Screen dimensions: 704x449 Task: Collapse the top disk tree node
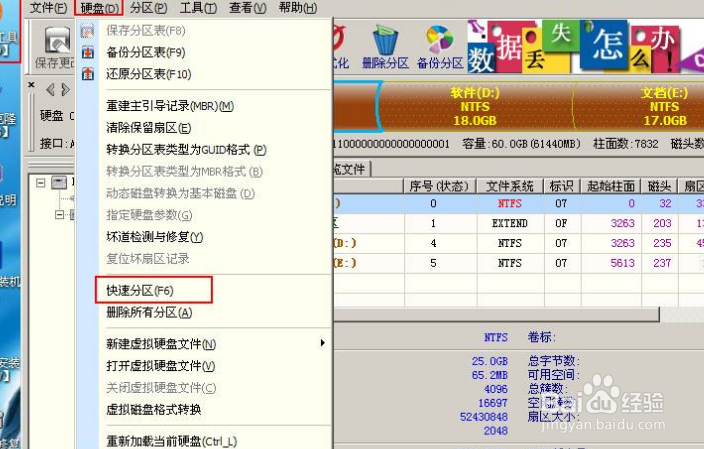(x=41, y=183)
